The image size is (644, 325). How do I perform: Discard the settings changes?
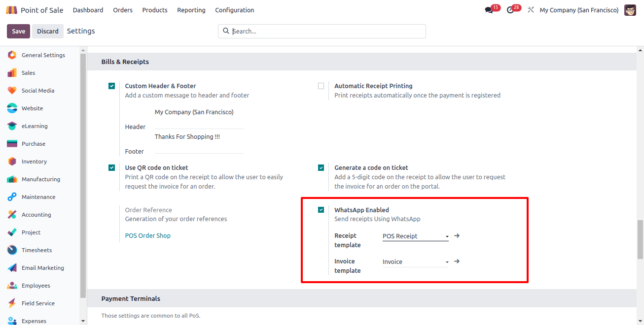pos(48,31)
